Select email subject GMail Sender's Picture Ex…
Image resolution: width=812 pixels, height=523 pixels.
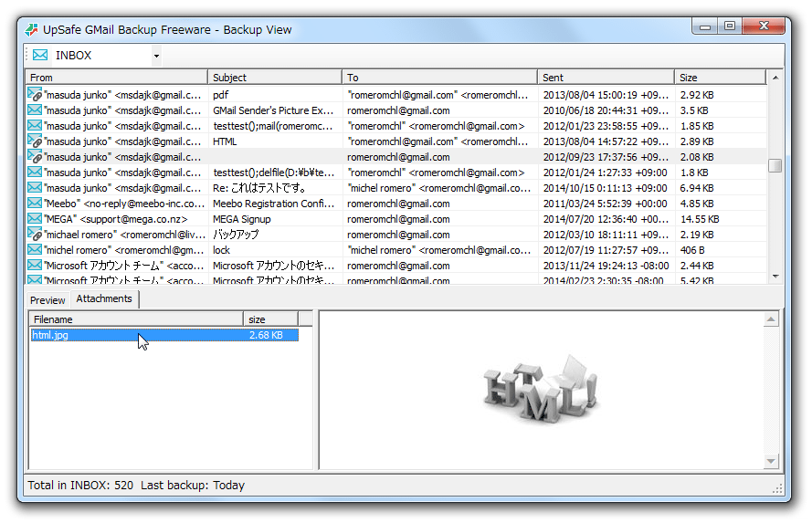[x=273, y=110]
